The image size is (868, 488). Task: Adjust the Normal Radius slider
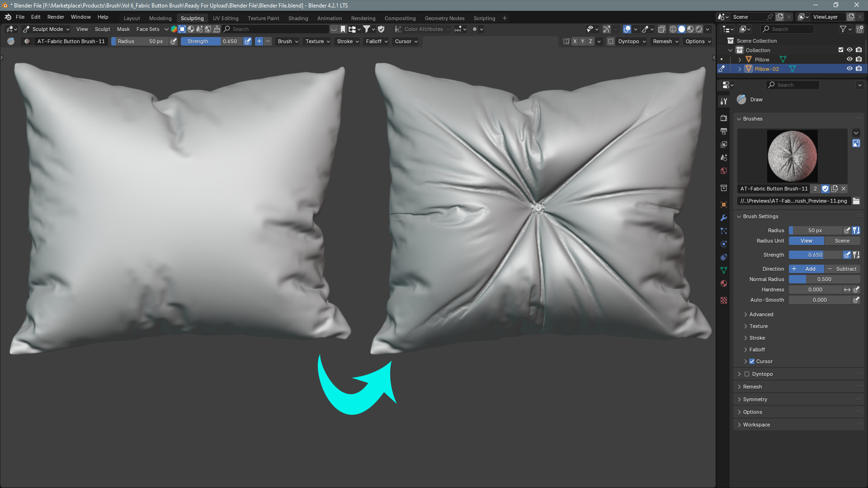[824, 279]
